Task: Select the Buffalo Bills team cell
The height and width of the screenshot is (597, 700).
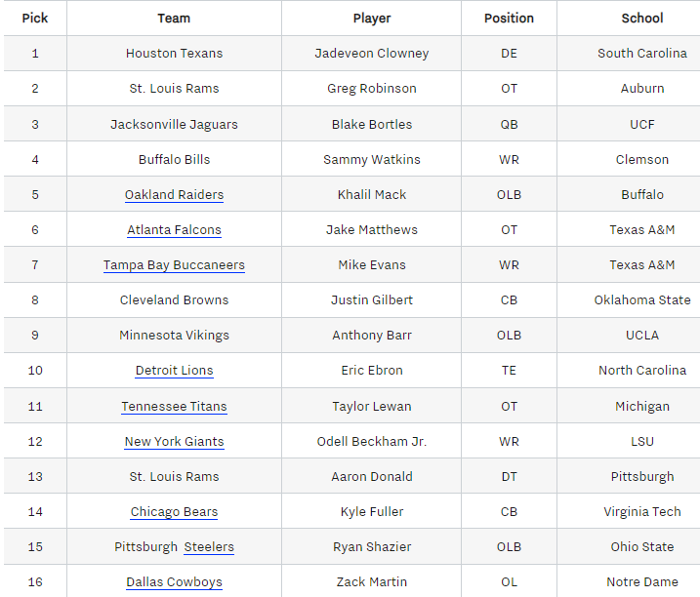Action: (174, 159)
